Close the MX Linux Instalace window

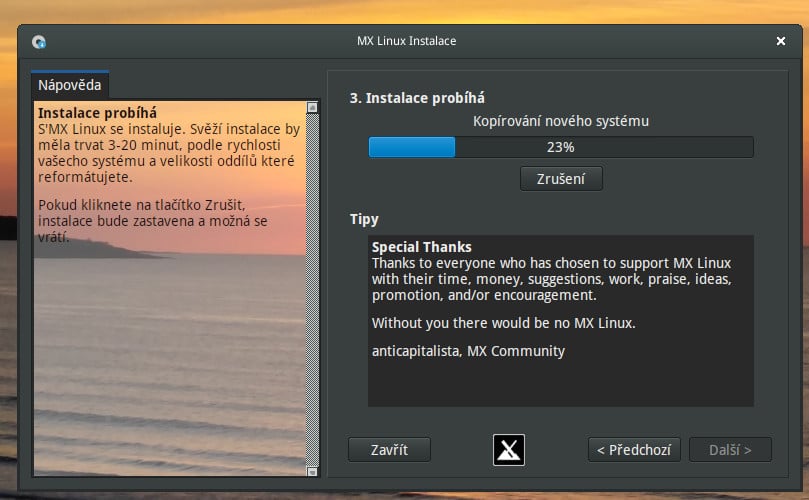click(x=781, y=41)
